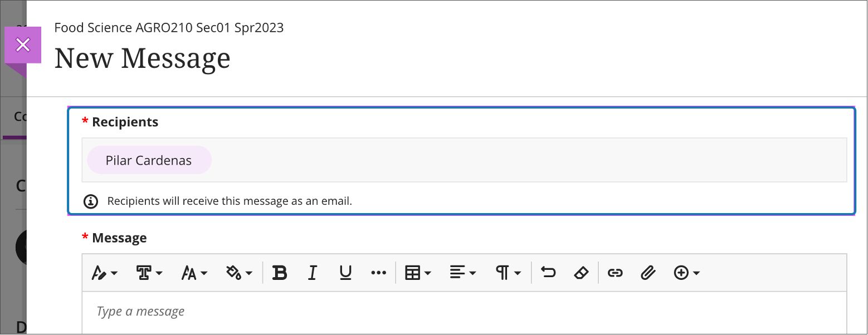Click the Pilar Cardenas recipient chip

(x=149, y=161)
